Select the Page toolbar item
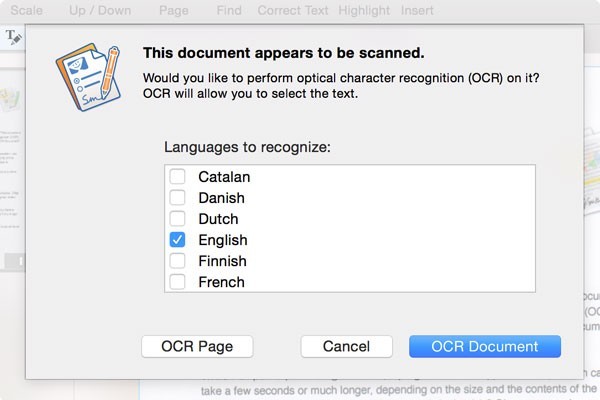The width and height of the screenshot is (600, 400). pos(173,10)
